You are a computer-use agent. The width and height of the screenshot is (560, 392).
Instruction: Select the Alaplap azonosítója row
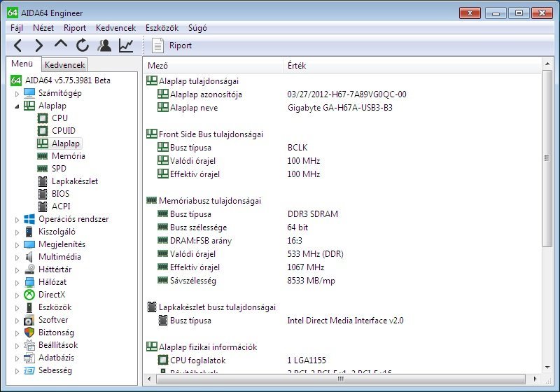(x=343, y=94)
